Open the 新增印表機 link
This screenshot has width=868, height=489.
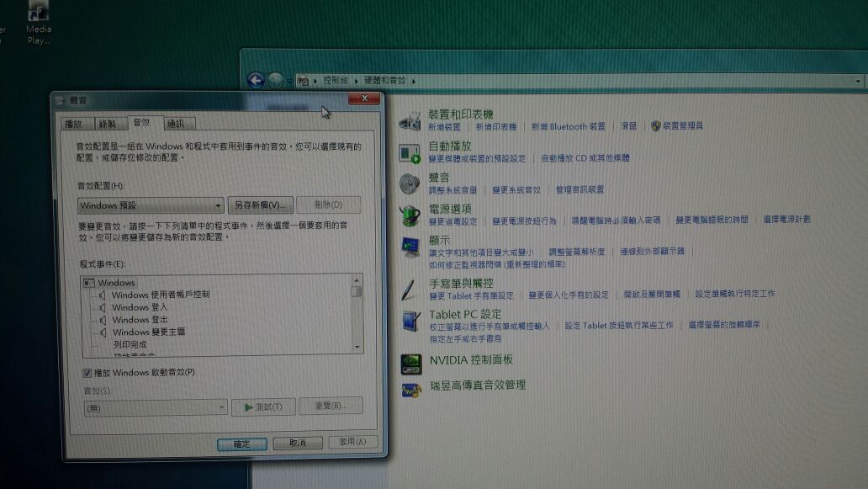tap(496, 127)
